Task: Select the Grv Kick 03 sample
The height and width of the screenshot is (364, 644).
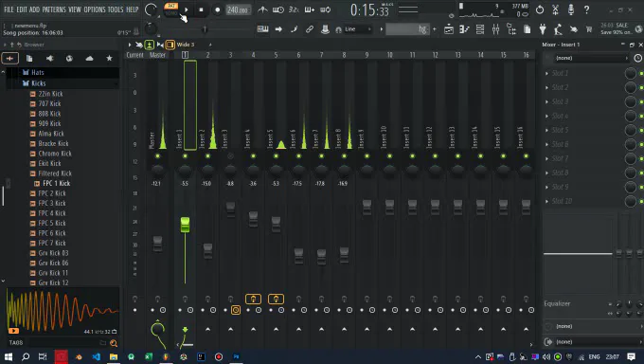Action: pyautogui.click(x=53, y=253)
